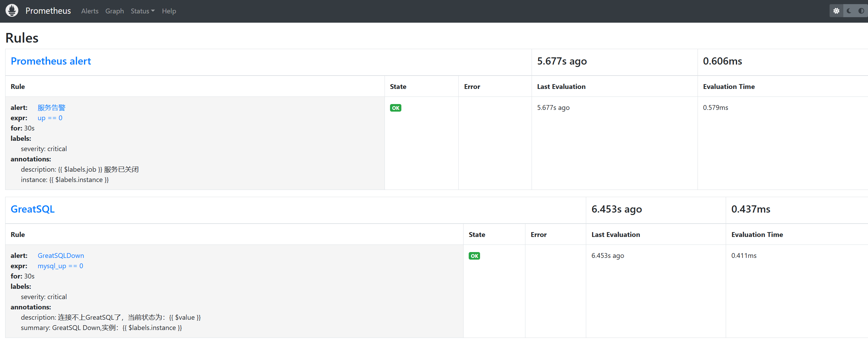Select the instance: {{ $labels.instance }} annotation
868x341 pixels.
tap(65, 180)
